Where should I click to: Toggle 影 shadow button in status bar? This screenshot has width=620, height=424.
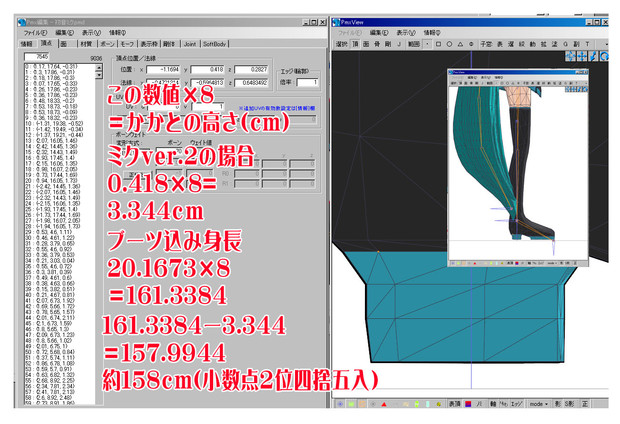tap(558, 404)
